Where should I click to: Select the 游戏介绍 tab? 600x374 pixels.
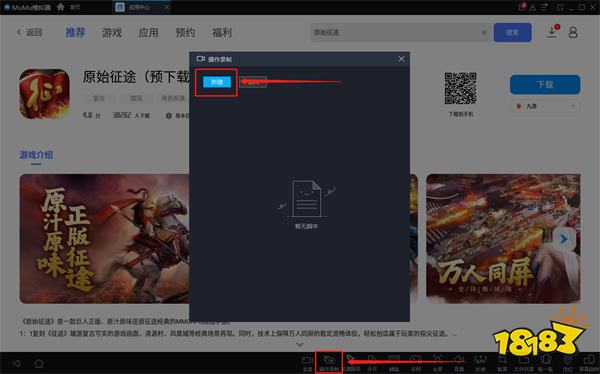(x=36, y=155)
